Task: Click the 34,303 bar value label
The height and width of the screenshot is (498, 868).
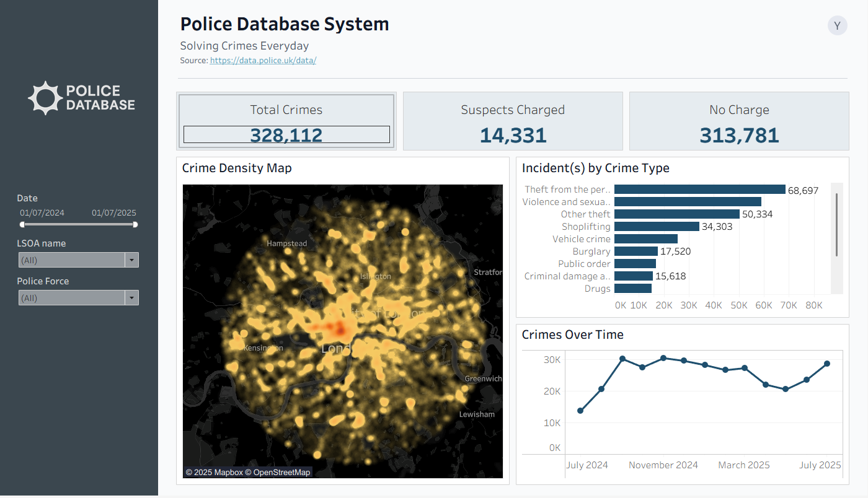Action: pyautogui.click(x=717, y=227)
